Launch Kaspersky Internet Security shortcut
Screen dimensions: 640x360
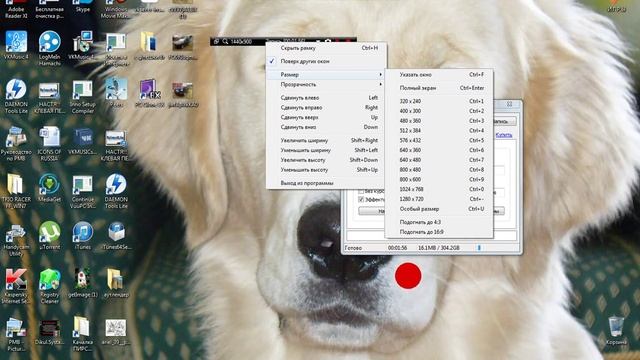(16, 287)
